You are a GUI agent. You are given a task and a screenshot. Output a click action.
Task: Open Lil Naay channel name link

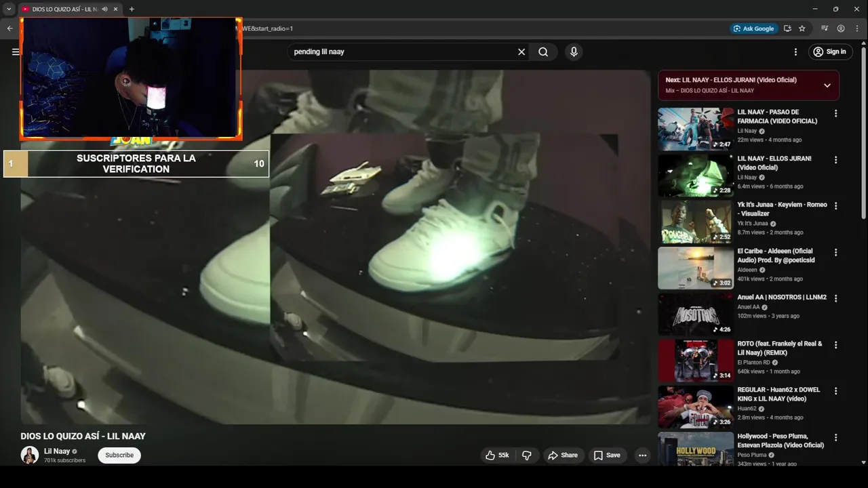(x=57, y=451)
